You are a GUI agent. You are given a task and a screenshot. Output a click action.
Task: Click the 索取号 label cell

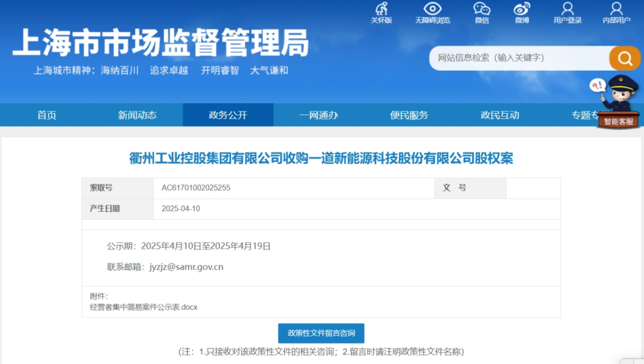point(117,188)
